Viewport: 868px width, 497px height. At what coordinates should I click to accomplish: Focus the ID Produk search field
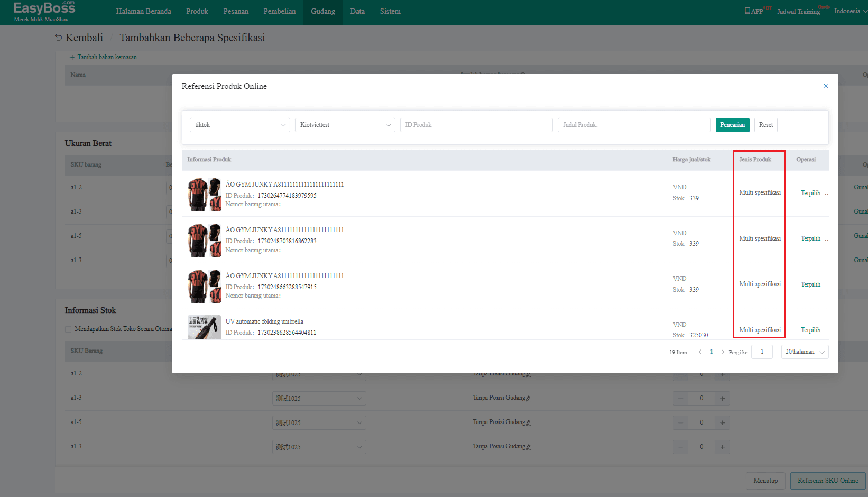coord(476,125)
